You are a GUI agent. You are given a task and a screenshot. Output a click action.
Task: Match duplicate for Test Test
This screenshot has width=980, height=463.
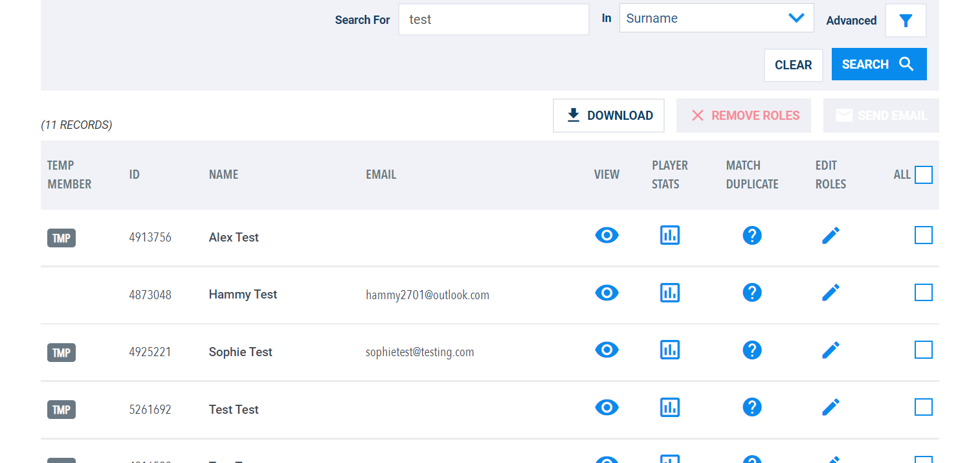(752, 407)
